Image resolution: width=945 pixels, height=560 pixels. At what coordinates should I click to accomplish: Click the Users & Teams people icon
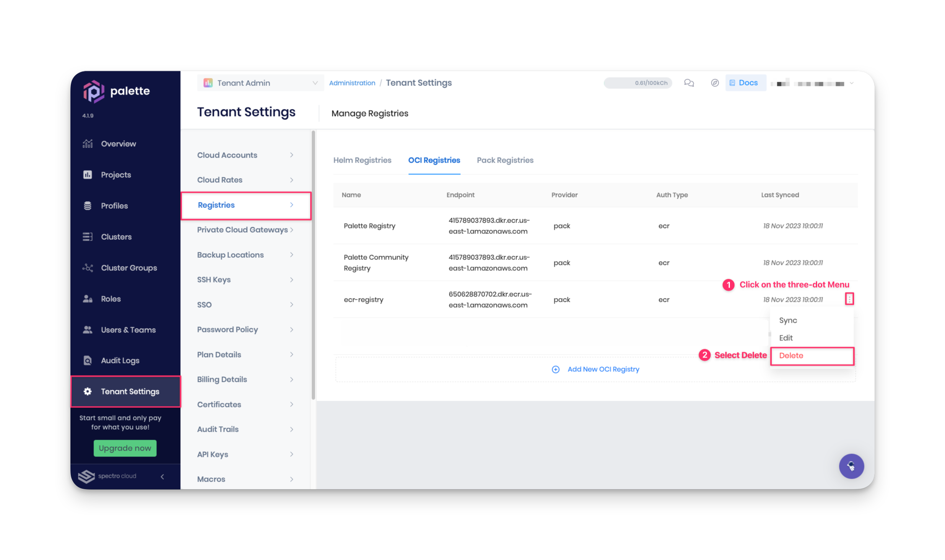[88, 330]
